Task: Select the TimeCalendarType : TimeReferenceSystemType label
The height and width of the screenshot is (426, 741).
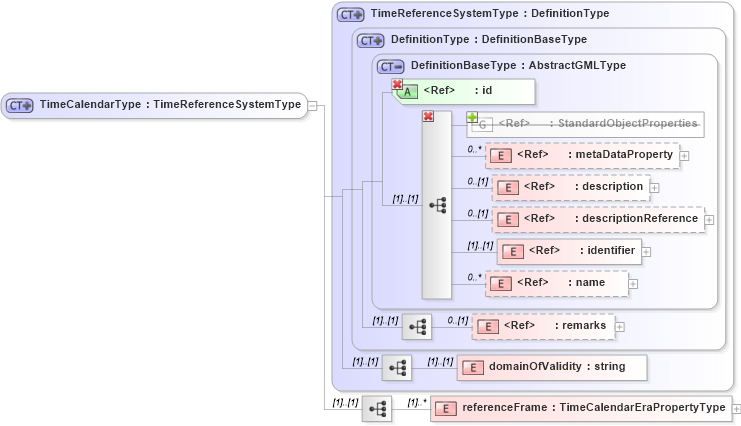Action: pos(170,104)
